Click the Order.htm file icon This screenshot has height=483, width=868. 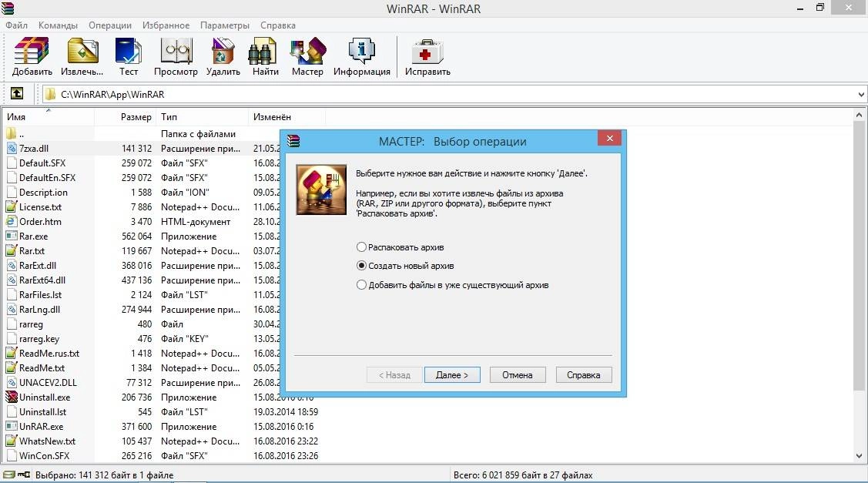12,222
